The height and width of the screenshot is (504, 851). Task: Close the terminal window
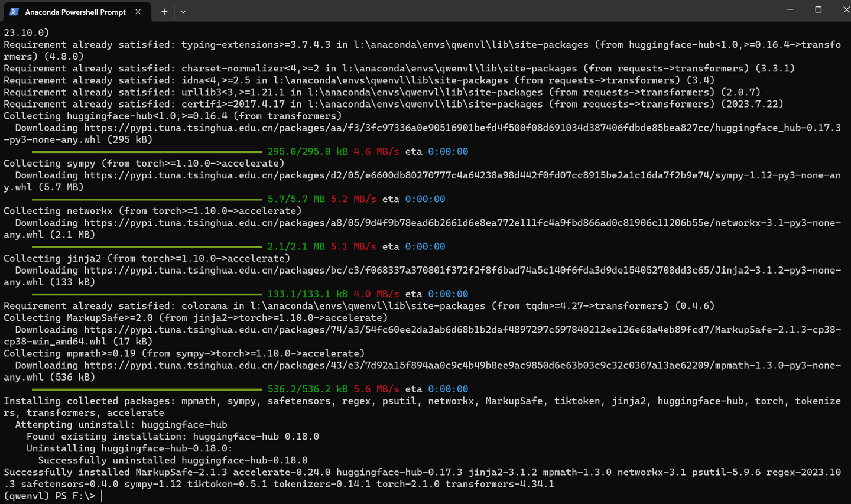[845, 10]
